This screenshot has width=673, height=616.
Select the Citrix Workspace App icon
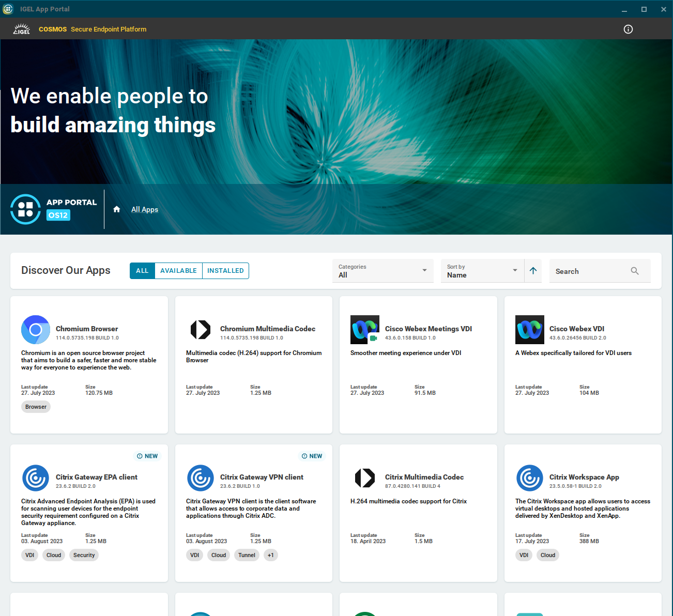(x=529, y=478)
